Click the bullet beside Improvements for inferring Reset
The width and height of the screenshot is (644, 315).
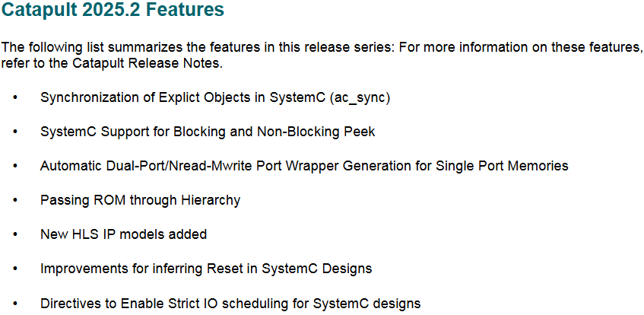click(x=16, y=269)
